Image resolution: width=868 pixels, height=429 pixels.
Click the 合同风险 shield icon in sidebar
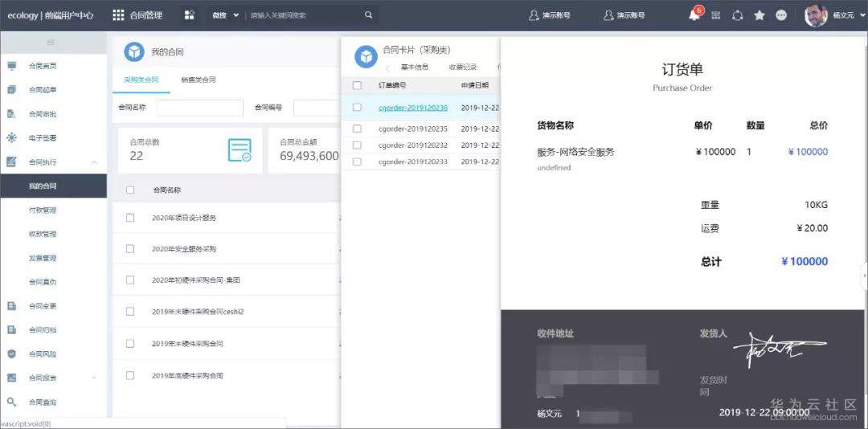coord(11,353)
